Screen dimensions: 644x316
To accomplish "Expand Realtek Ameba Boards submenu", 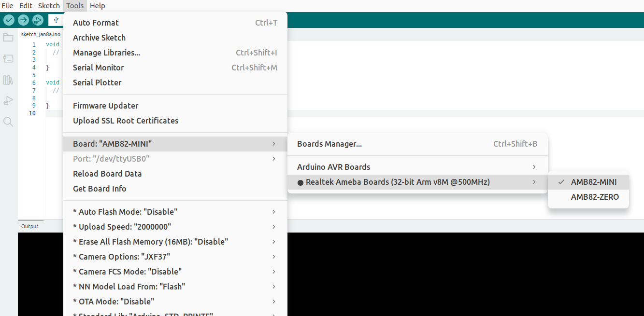I will (418, 182).
